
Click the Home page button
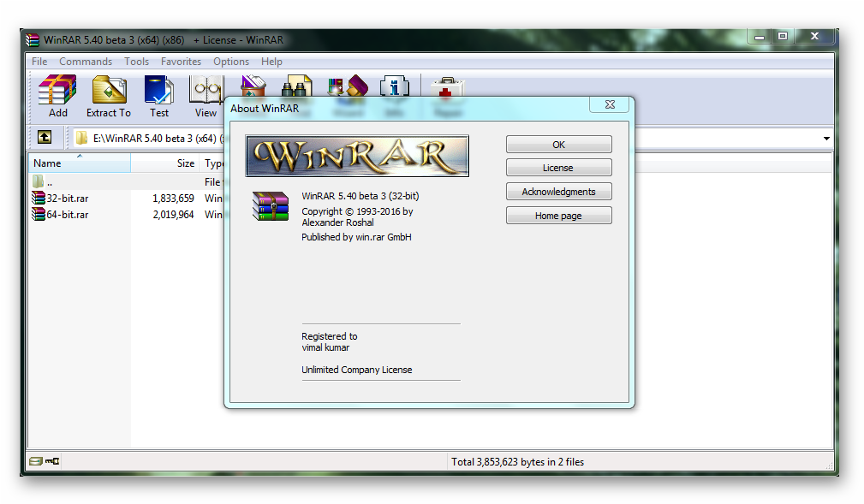pyautogui.click(x=558, y=216)
